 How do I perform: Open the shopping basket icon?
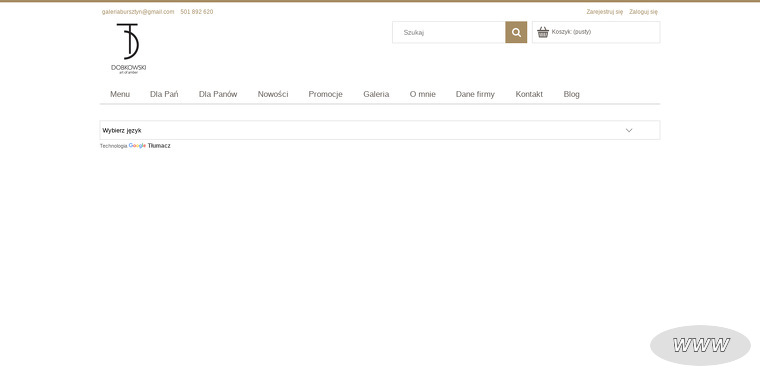tap(543, 32)
